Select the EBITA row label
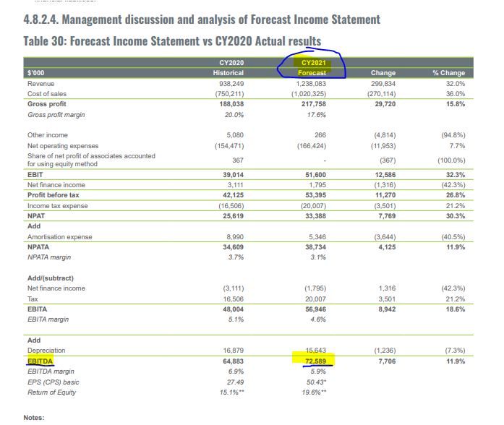The height and width of the screenshot is (425, 504). (38, 309)
